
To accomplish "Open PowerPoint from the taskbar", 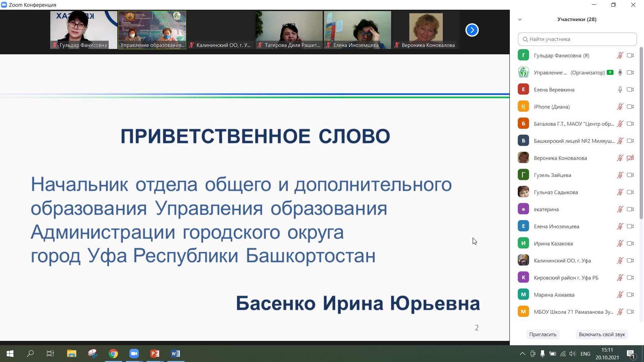I will coord(155,354).
